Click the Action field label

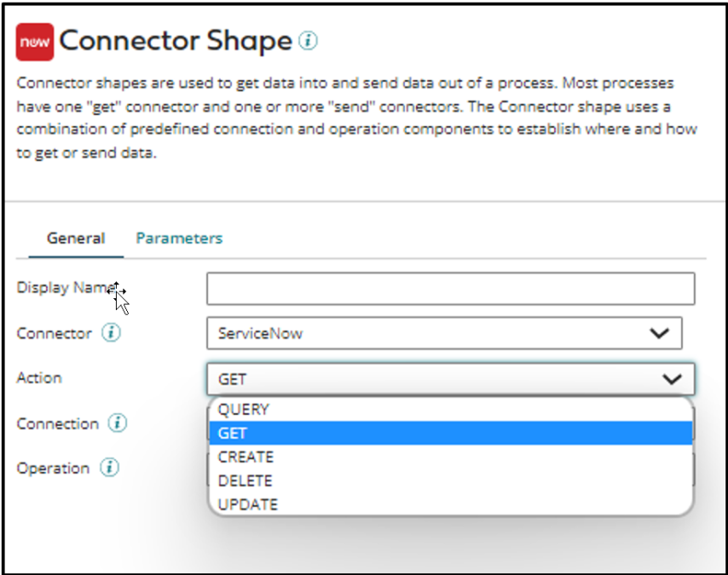tap(39, 377)
